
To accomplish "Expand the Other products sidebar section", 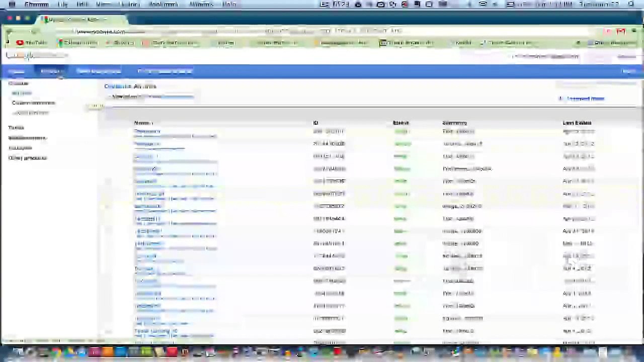I will point(28,158).
